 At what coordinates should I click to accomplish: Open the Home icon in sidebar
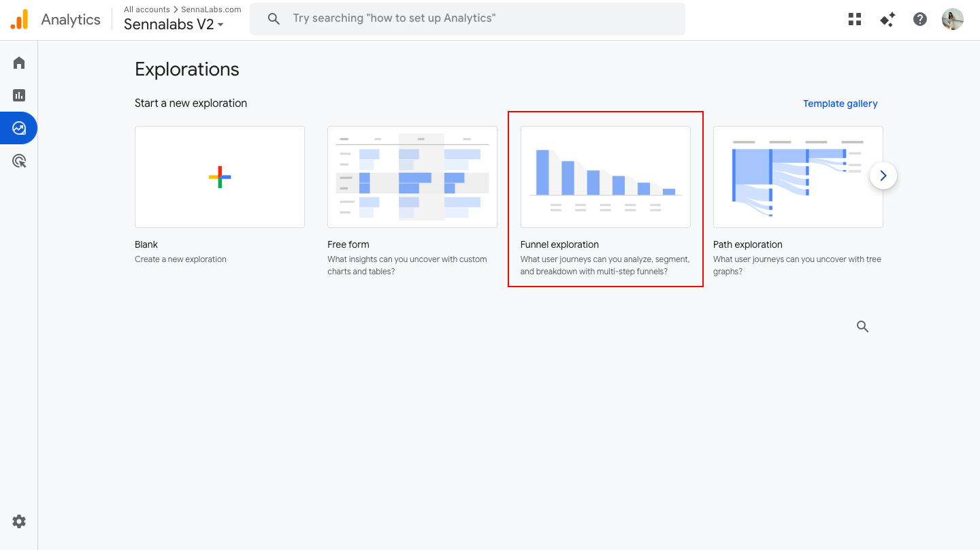(x=19, y=63)
